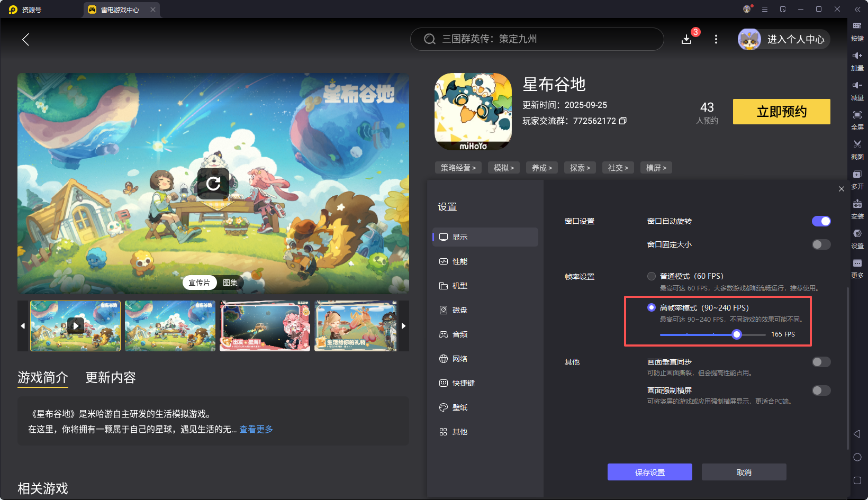868x500 pixels.
Task: Open the three-dot menu near the avatar
Action: [x=716, y=39]
